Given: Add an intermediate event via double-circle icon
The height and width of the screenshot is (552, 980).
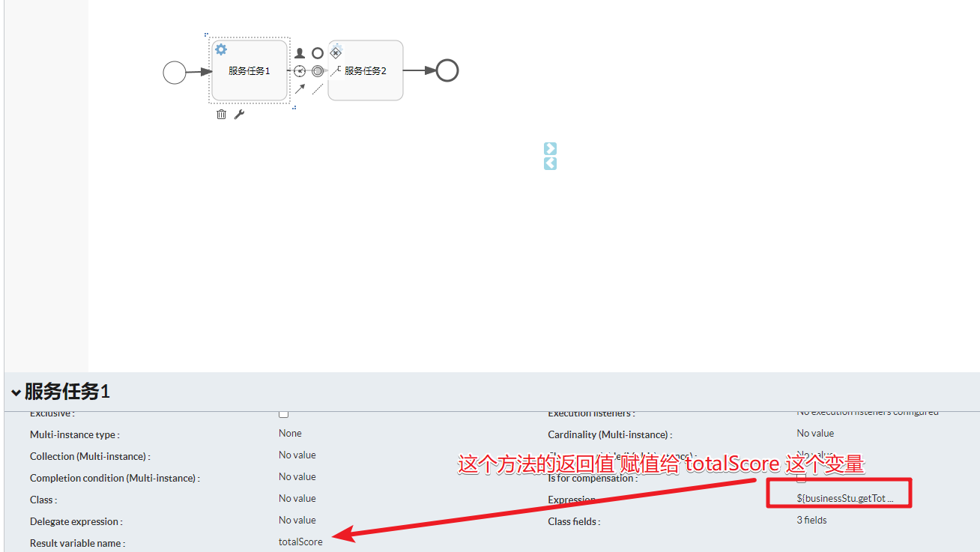Looking at the screenshot, I should pyautogui.click(x=318, y=71).
